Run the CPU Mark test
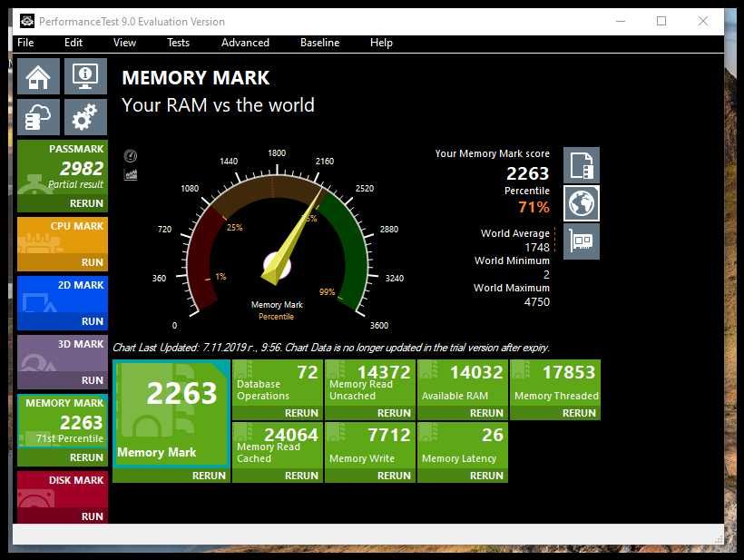The image size is (744, 560). [92, 262]
